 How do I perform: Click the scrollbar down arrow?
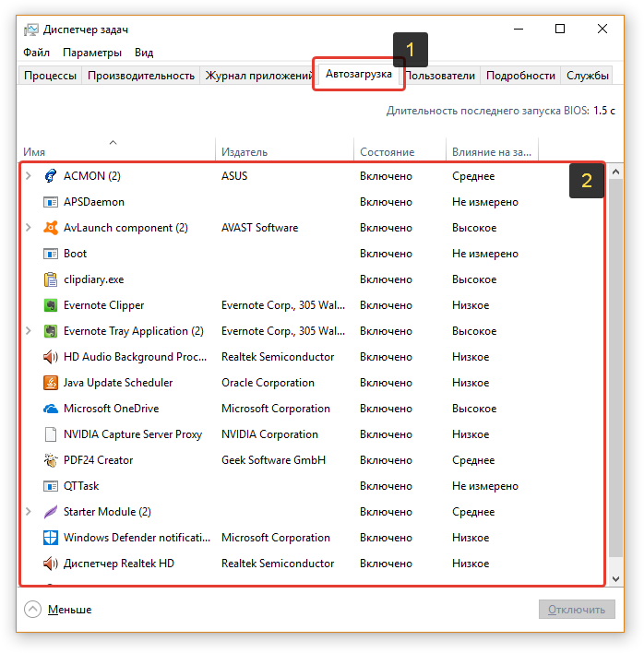(615, 578)
